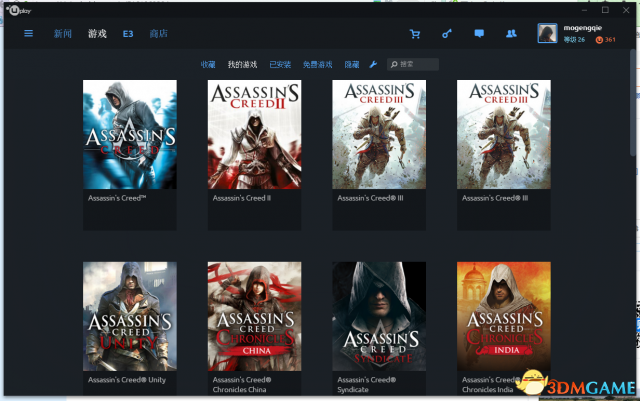Click the vertical scrollbar thumb
This screenshot has height=401, width=640.
[633, 102]
